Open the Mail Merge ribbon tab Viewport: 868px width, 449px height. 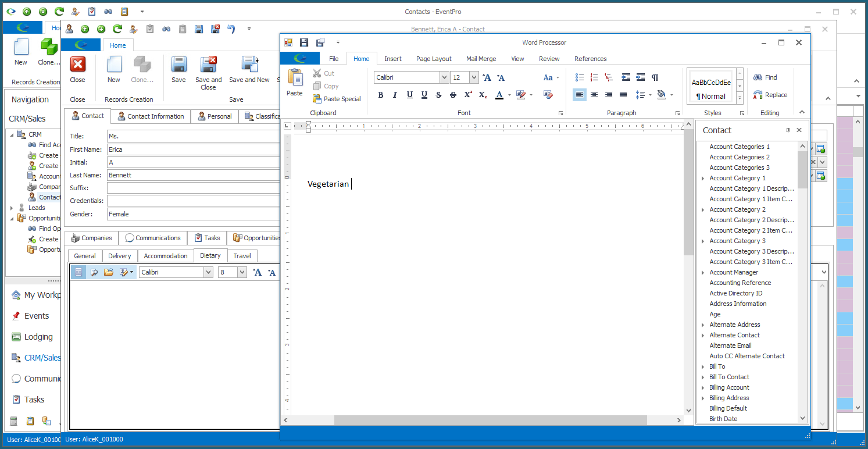click(481, 59)
